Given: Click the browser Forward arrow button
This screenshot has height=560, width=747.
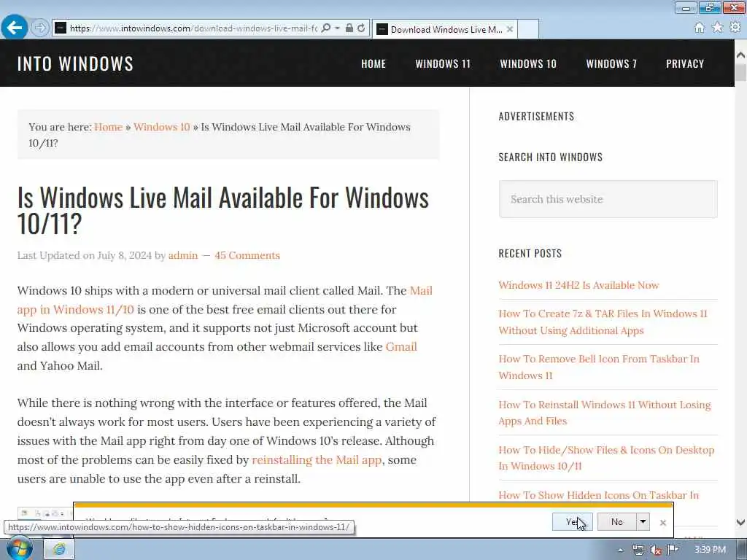Looking at the screenshot, I should [x=40, y=28].
